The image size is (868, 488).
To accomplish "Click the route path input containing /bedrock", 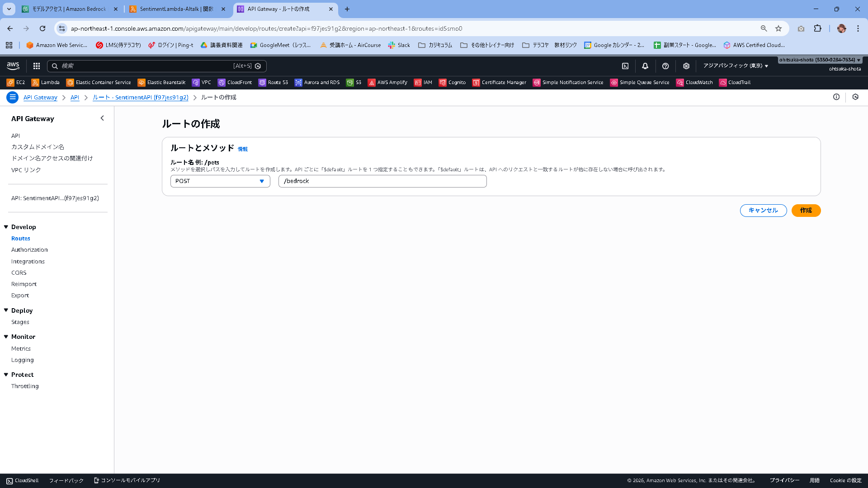I will point(382,181).
